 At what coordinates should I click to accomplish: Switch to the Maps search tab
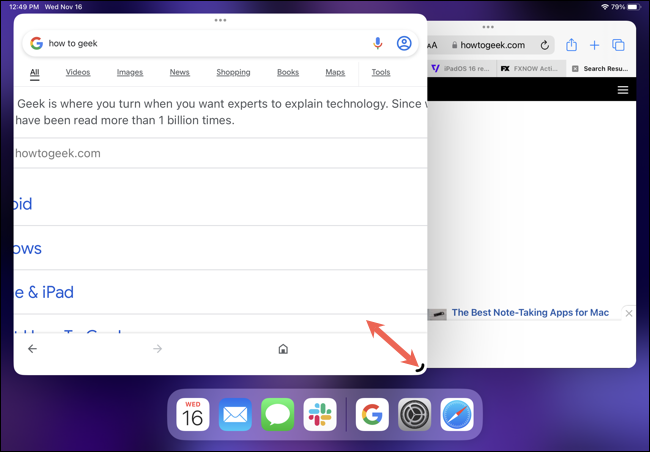335,72
